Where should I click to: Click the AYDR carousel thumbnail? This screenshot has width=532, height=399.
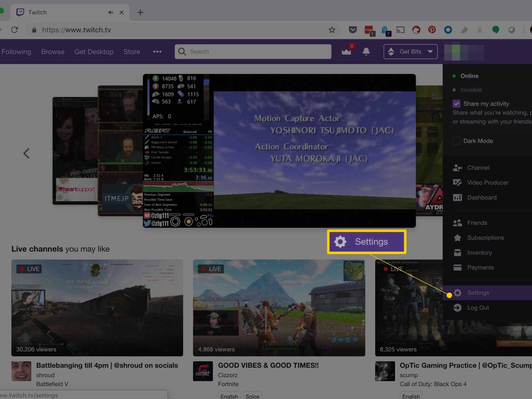click(x=429, y=151)
